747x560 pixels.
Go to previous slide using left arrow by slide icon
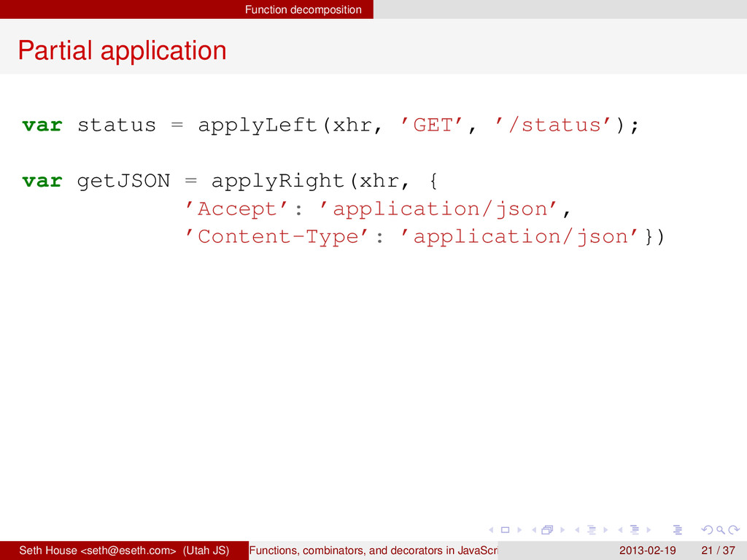pos(491,529)
